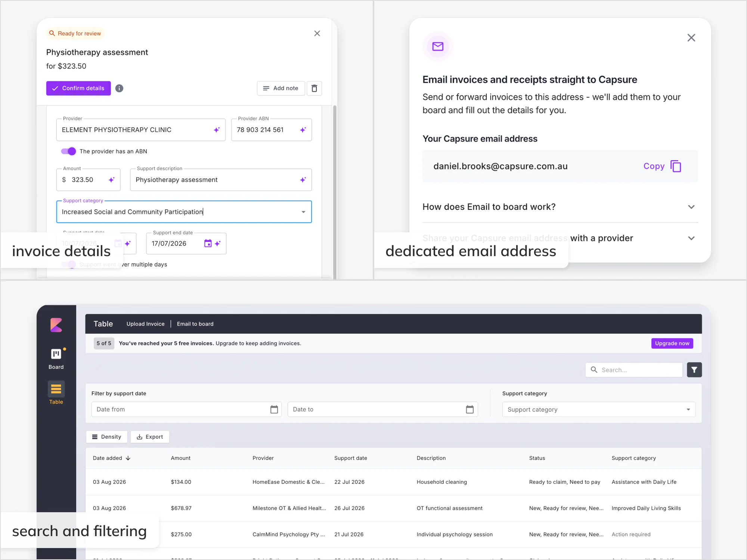Click the Date from input field
This screenshot has width=747, height=560.
(x=186, y=410)
